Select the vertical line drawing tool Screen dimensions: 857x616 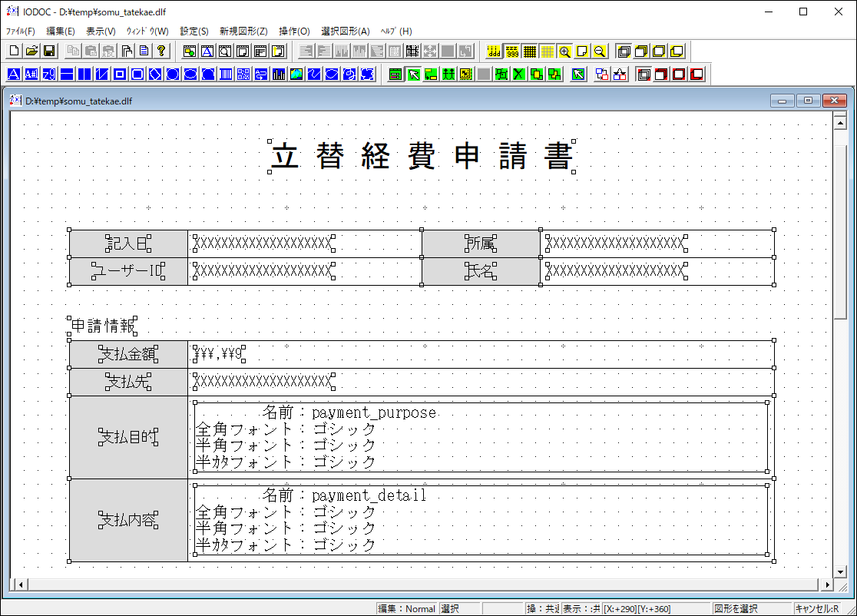tap(84, 75)
